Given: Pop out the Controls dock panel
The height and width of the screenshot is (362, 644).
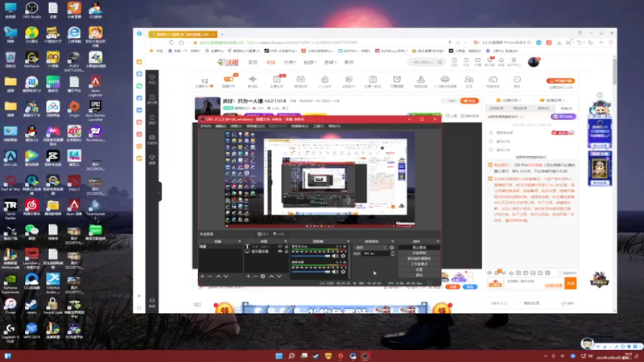Looking at the screenshot, I should [x=438, y=241].
